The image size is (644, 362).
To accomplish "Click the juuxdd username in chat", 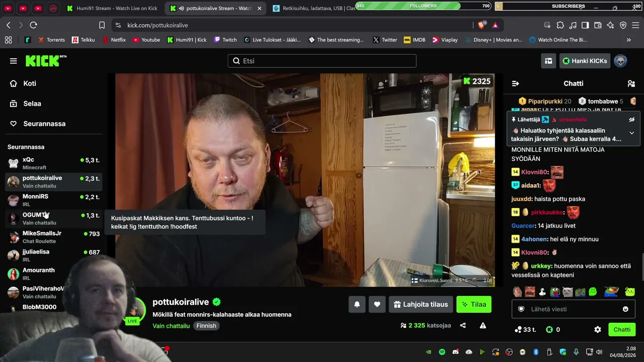I will pyautogui.click(x=521, y=199).
